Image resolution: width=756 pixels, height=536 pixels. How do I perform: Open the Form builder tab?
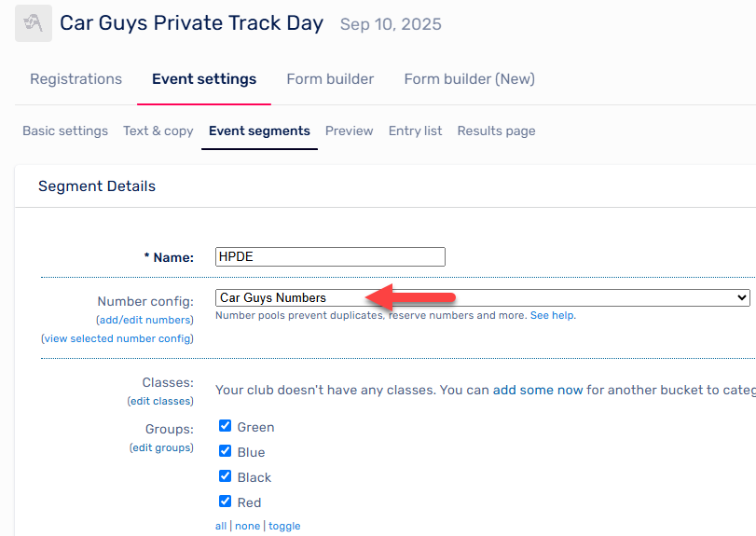330,79
